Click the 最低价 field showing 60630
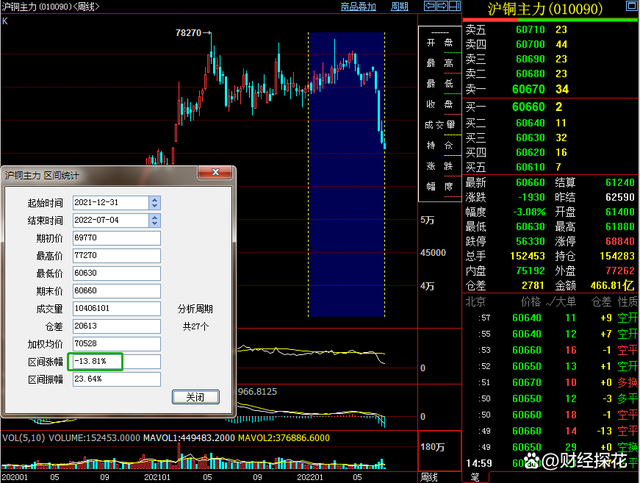This screenshot has width=640, height=483. point(117,273)
